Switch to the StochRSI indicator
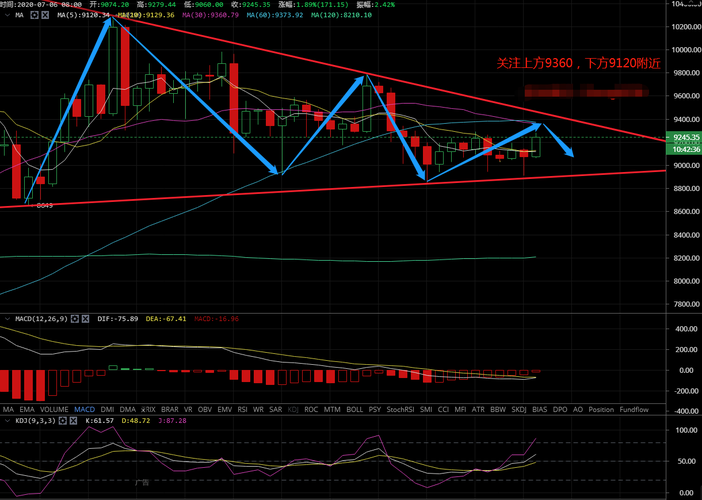The height and width of the screenshot is (500, 702). point(400,410)
